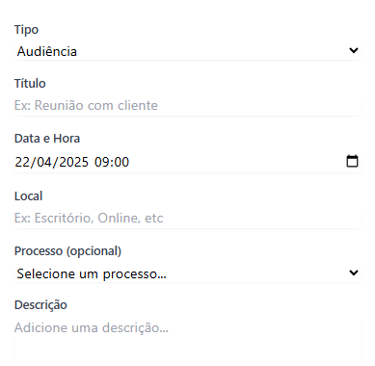Expand the Tipo dropdown chevron arrow
This screenshot has width=375, height=366.
(353, 50)
